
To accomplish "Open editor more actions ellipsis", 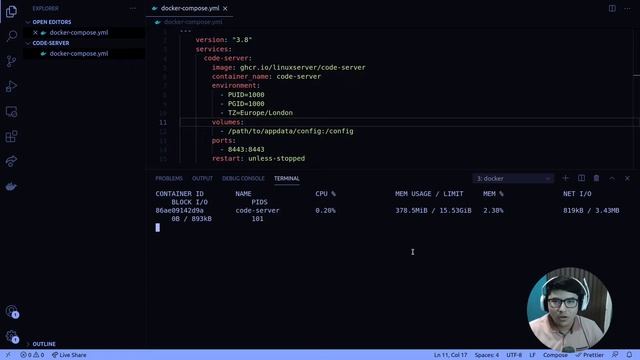I will tap(627, 8).
